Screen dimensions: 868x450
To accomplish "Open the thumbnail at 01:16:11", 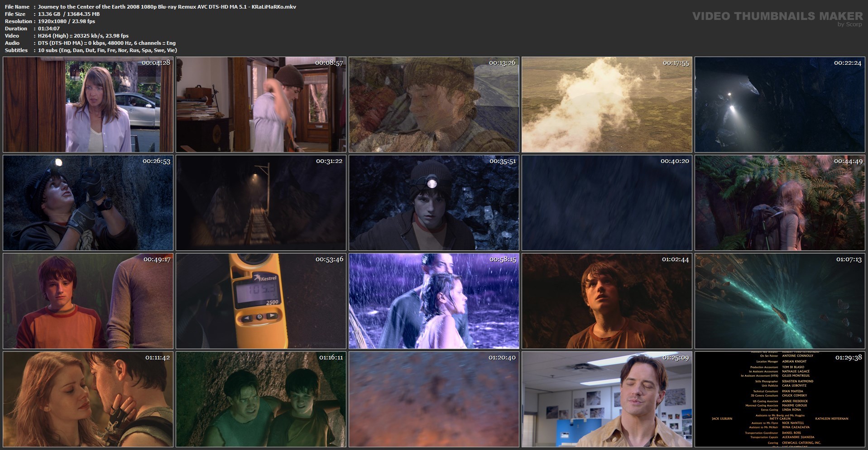I will (x=261, y=399).
